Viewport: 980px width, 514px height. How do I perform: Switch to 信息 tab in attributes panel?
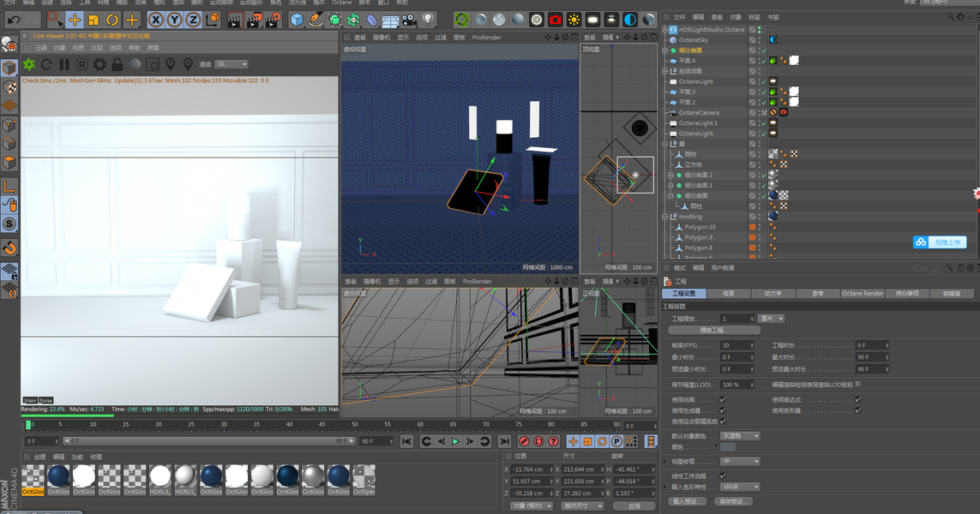(x=728, y=294)
